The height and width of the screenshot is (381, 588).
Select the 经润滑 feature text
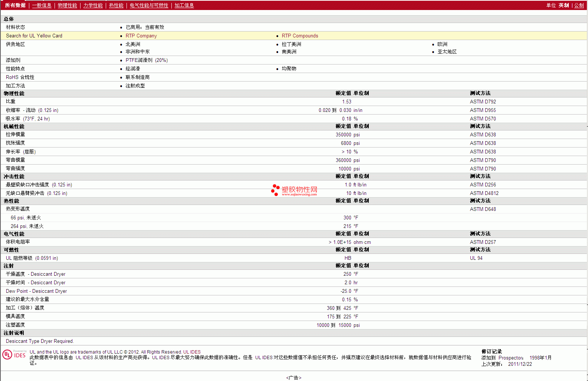pyautogui.click(x=133, y=69)
